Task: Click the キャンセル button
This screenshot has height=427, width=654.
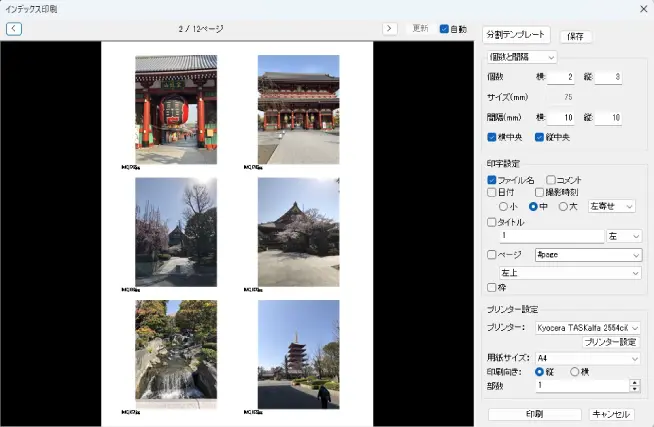Action: (611, 414)
